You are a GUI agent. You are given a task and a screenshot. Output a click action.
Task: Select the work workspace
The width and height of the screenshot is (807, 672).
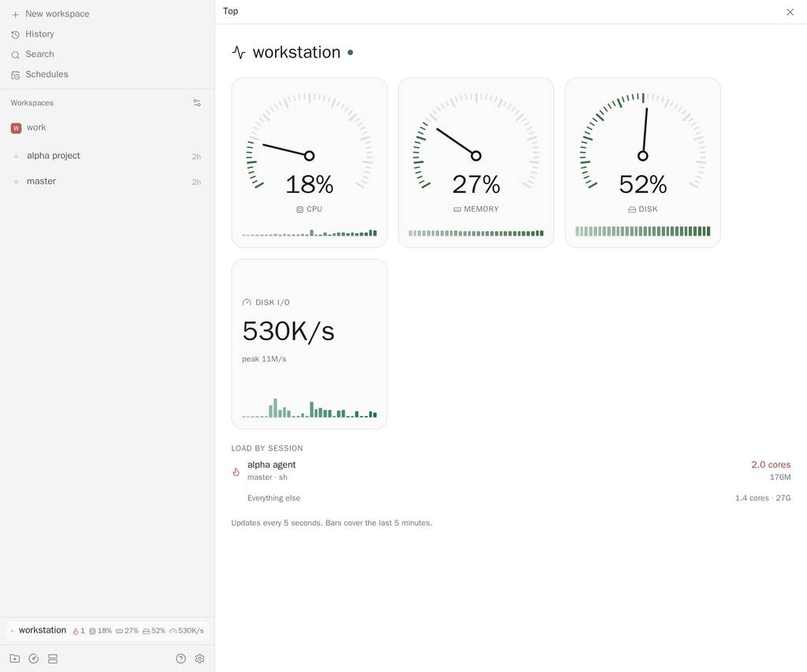click(x=107, y=128)
